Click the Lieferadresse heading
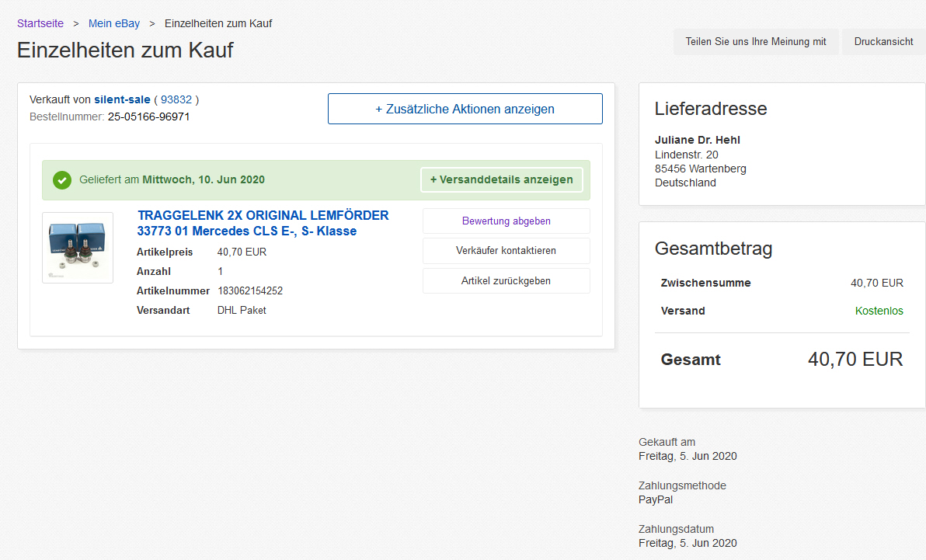Image resolution: width=926 pixels, height=560 pixels. tap(710, 109)
